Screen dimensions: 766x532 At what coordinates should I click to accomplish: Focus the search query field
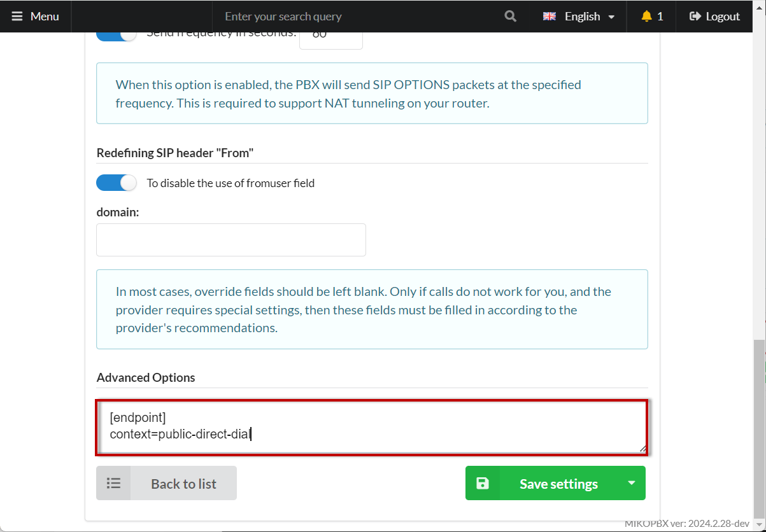pyautogui.click(x=357, y=17)
